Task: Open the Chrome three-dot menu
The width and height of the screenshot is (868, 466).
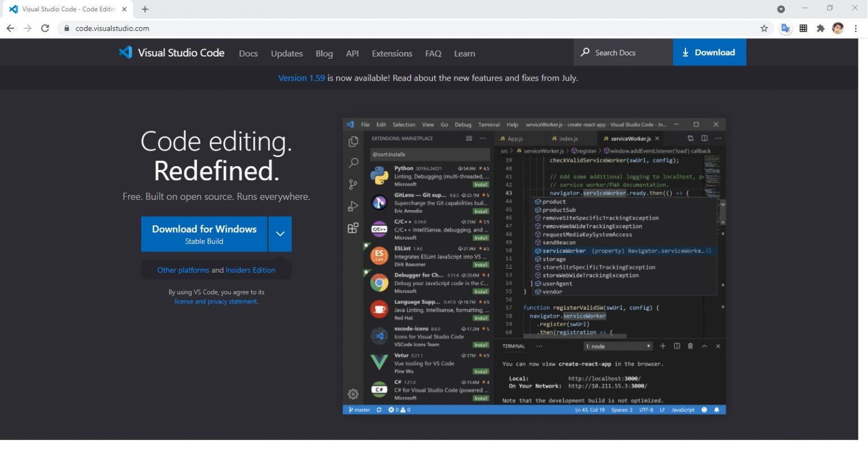Action: click(x=856, y=28)
